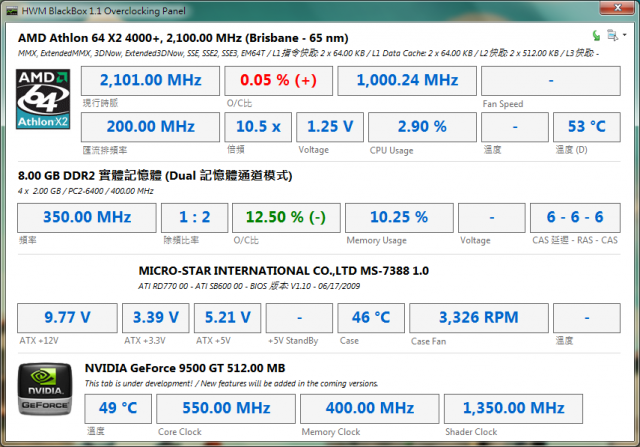Click the 2,101.00 MHz current clock value
The height and width of the screenshot is (447, 640).
(x=150, y=80)
